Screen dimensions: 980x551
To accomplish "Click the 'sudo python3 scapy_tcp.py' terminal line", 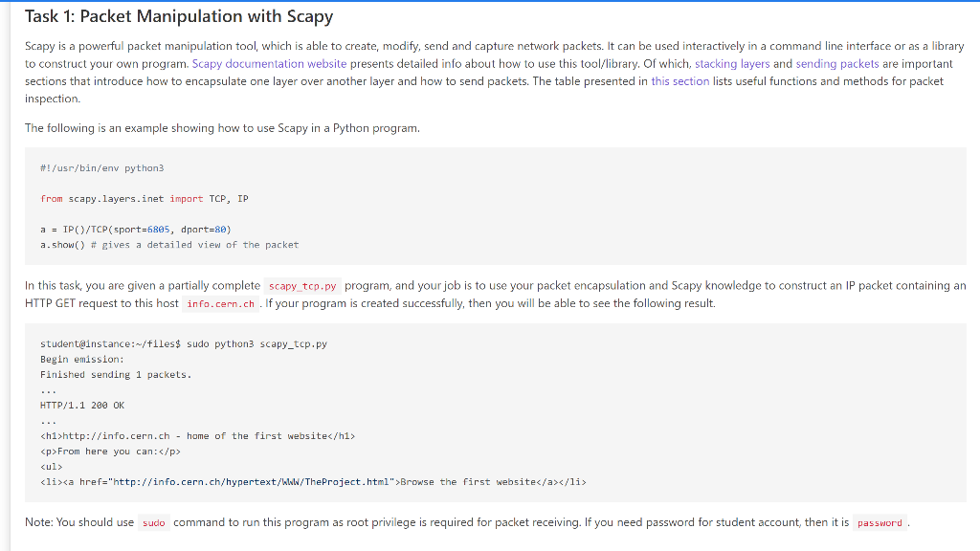I will [184, 343].
